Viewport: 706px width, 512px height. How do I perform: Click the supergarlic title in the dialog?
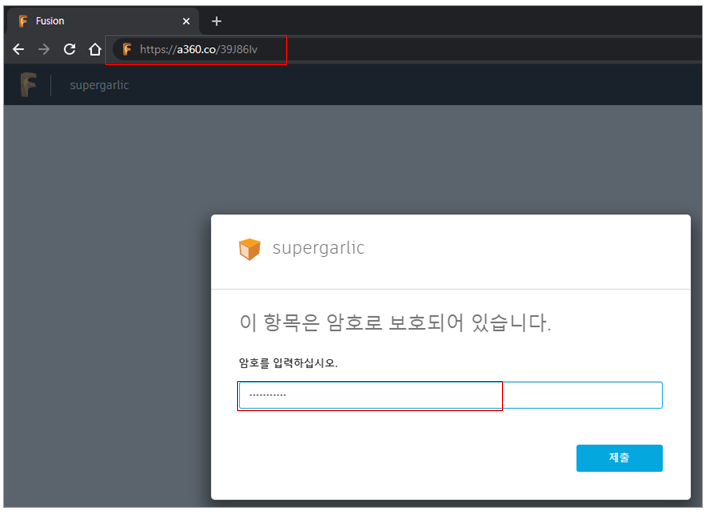tap(318, 248)
